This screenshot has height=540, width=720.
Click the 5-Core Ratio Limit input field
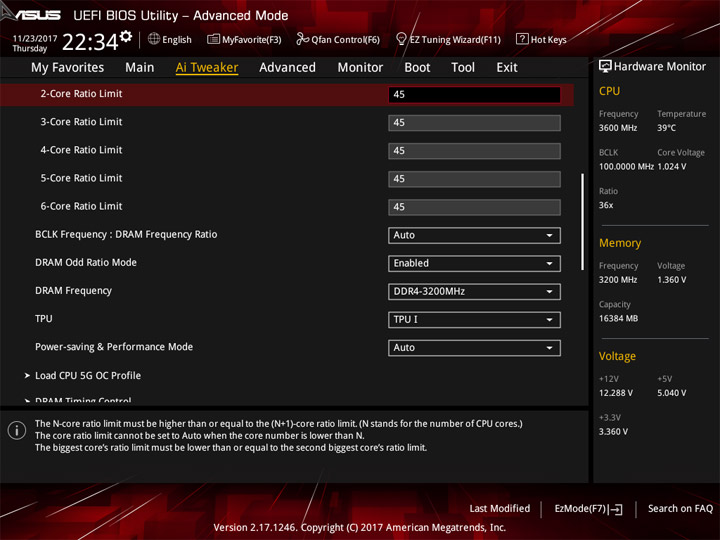(x=474, y=179)
